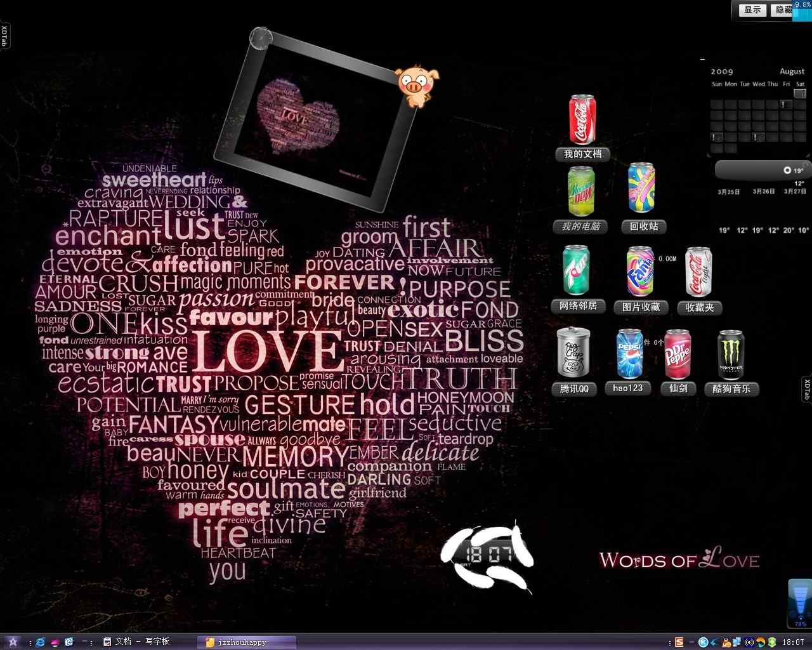The image size is (812, 650).
Task: Click the wireless signal tray icon
Action: tap(749, 642)
